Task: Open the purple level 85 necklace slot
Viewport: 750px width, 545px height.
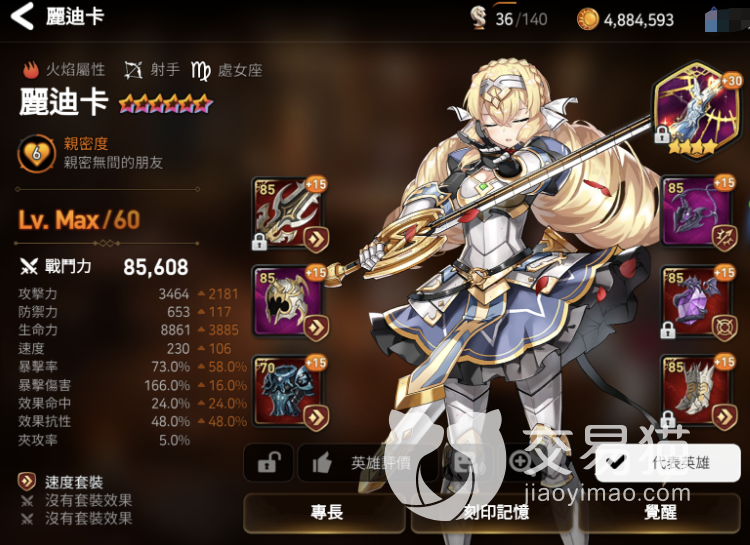Action: click(x=698, y=213)
